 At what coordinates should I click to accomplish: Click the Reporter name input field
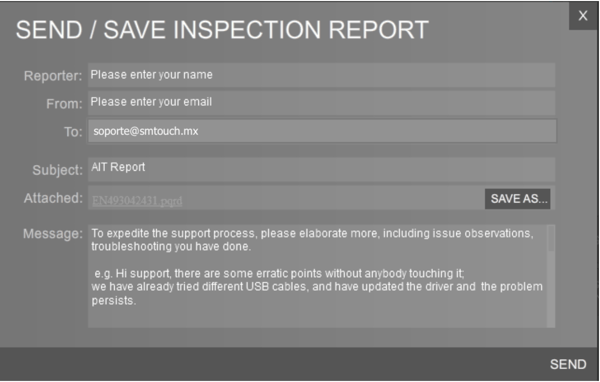pyautogui.click(x=321, y=75)
